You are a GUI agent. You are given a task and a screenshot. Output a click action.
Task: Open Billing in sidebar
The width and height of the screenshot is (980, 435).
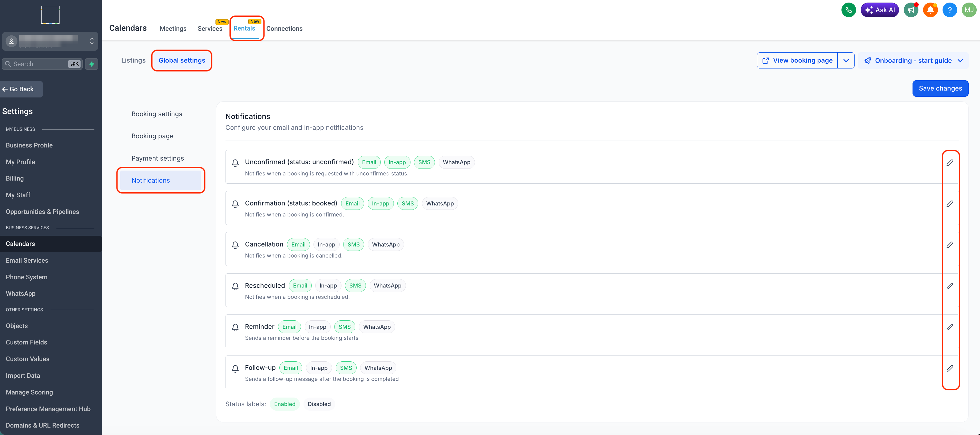[14, 178]
